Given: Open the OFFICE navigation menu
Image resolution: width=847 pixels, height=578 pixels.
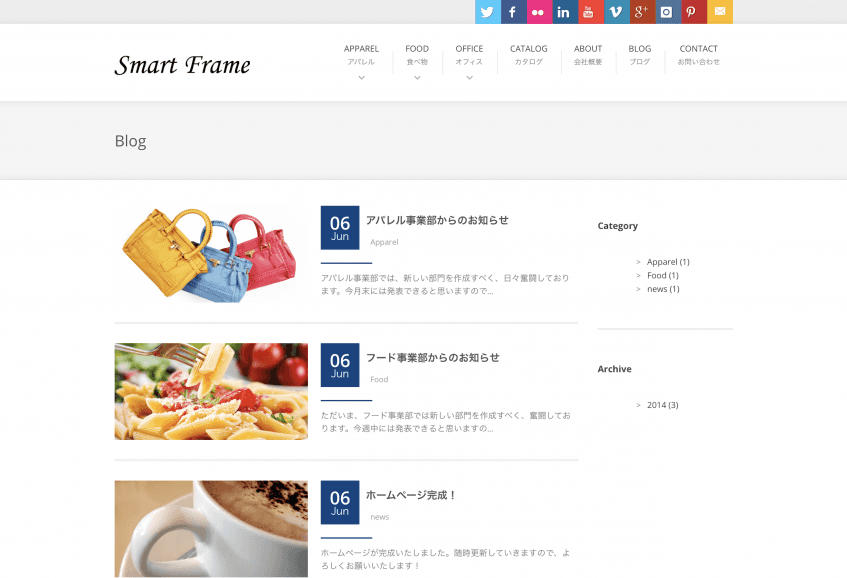Looking at the screenshot, I should point(469,55).
